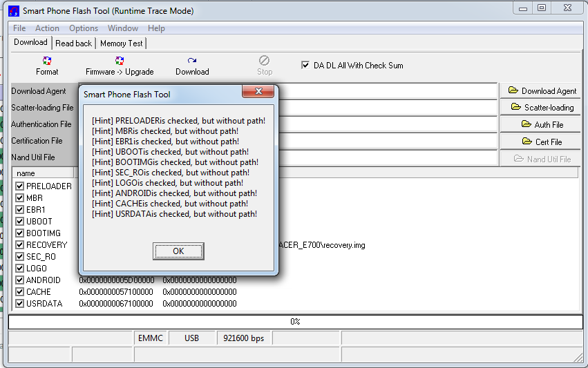This screenshot has height=368, width=588.
Task: Maximize the Flash Tool window
Action: click(542, 8)
